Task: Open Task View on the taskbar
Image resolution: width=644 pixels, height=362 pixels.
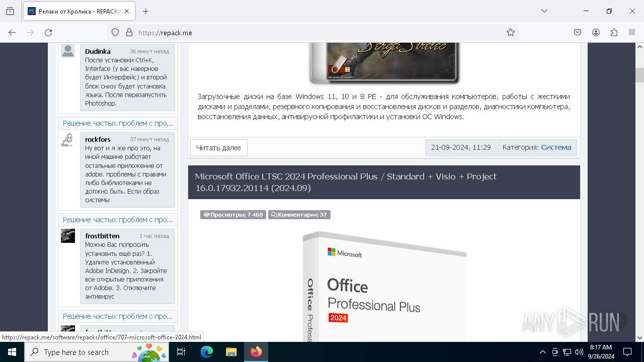Action: click(x=181, y=352)
